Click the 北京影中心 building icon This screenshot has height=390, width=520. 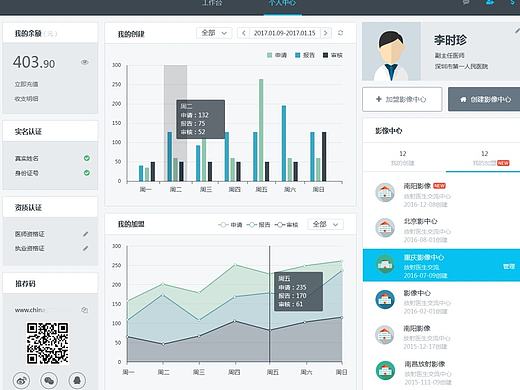[x=385, y=228]
